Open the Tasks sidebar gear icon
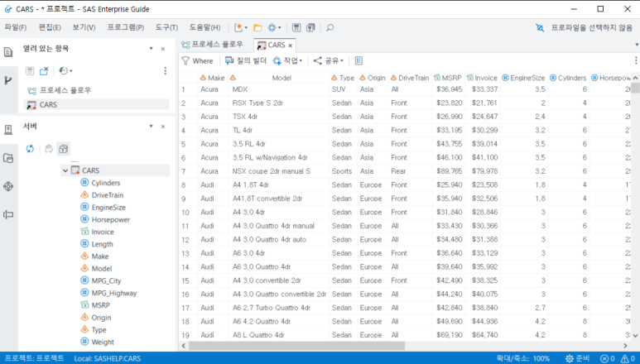This screenshot has height=364, width=640. (8, 186)
